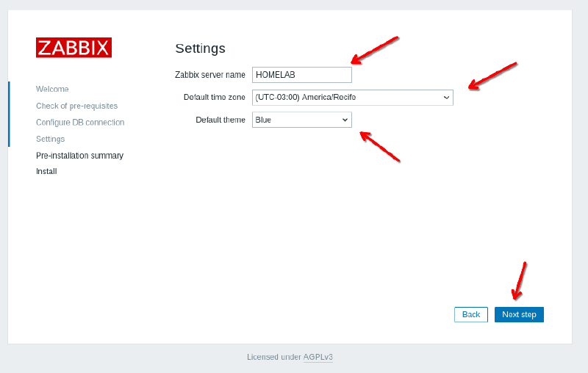Open the Blue theme selection box
The width and height of the screenshot is (588, 373).
298,120
